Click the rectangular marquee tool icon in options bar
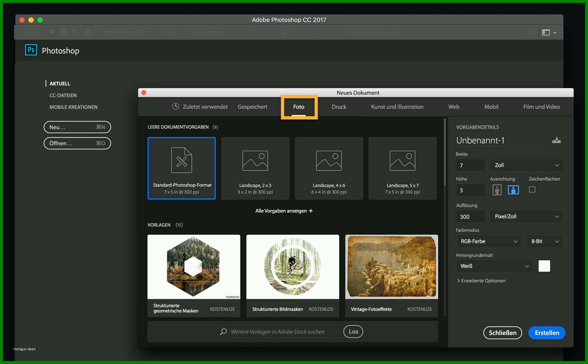Screen dimensions: 588x364 [29, 32]
